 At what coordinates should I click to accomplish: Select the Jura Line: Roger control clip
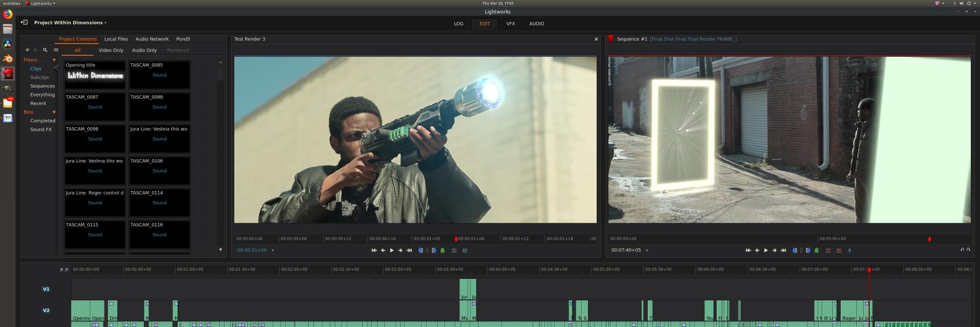95,203
